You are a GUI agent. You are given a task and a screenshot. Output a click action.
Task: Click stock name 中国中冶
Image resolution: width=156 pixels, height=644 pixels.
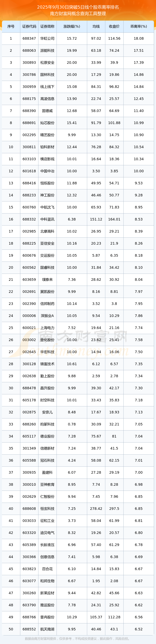47,171
